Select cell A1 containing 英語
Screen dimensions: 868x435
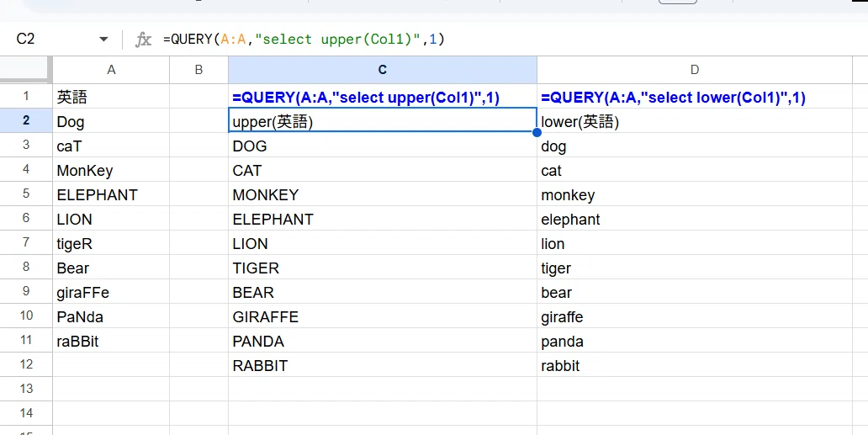[111, 97]
